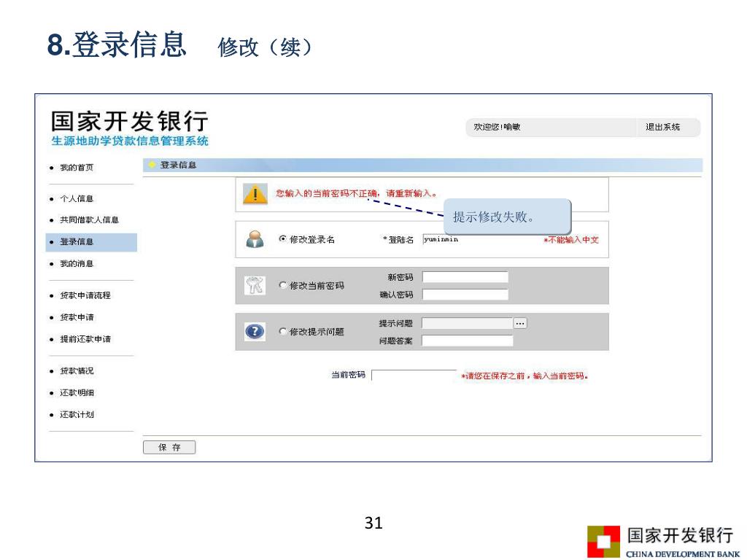Click the red error message 您输入的当前密码不正确
Screen dimensions: 747x560
[x=356, y=193]
